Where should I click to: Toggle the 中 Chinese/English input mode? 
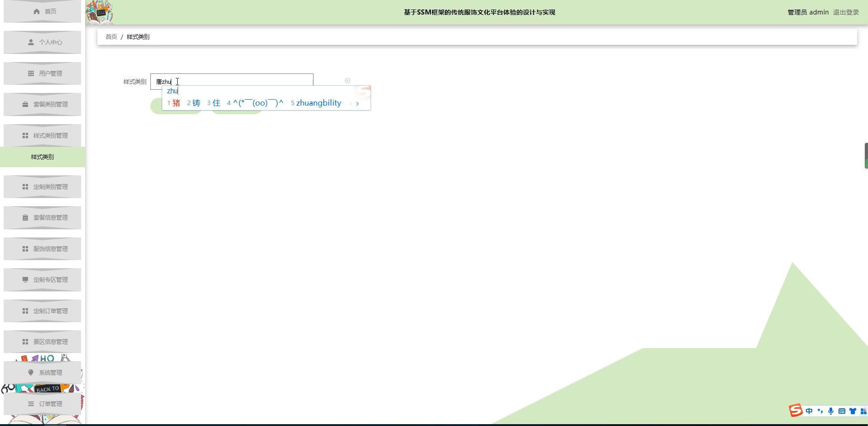point(809,411)
